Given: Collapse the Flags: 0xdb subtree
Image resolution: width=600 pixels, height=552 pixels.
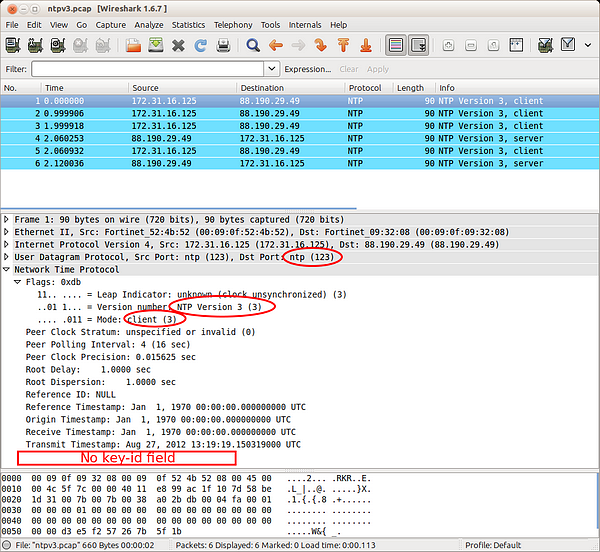Looking at the screenshot, I should click(17, 282).
